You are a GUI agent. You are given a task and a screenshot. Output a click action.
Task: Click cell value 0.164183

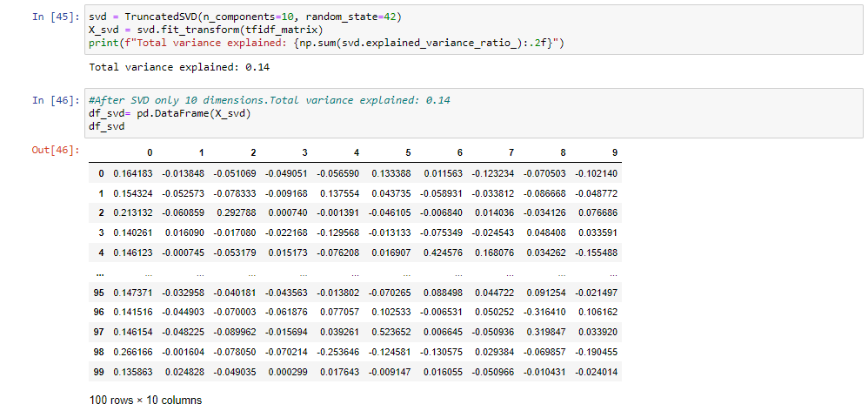click(x=133, y=174)
